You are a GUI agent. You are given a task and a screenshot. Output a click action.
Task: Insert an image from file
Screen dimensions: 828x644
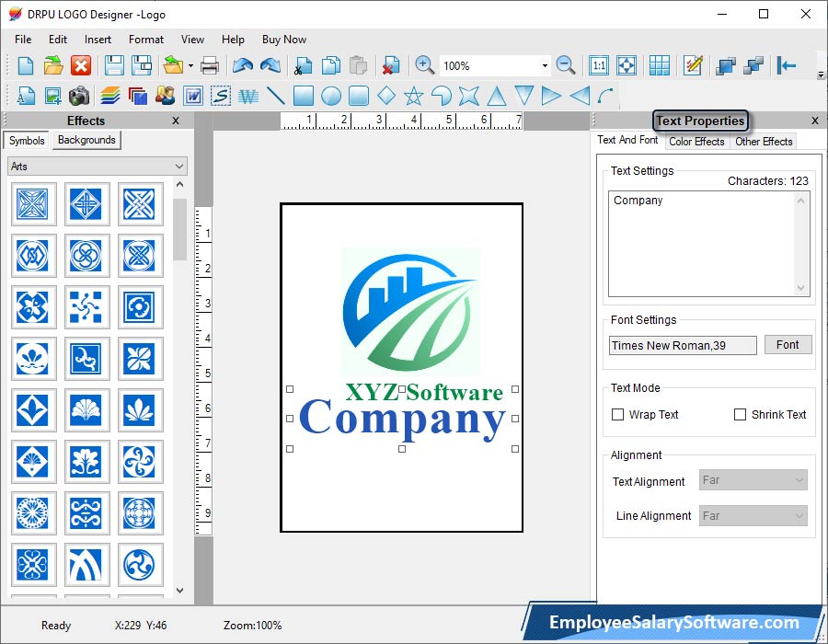click(53, 96)
